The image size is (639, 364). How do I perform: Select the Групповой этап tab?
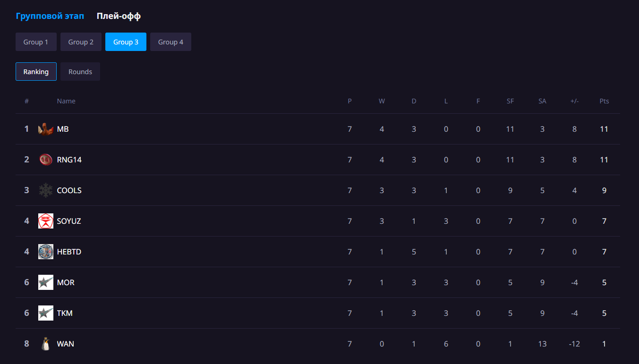[x=50, y=16]
